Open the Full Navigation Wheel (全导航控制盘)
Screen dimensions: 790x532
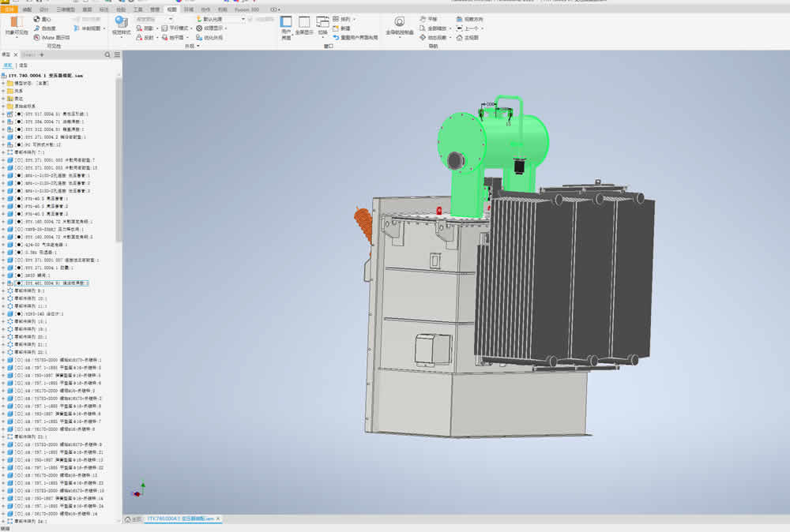pyautogui.click(x=400, y=26)
